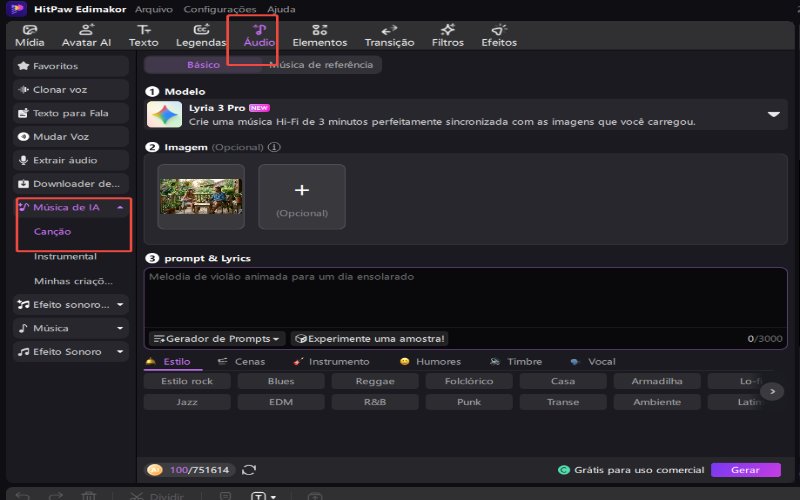Screen dimensions: 800x500
Task: Open Texto para Fala tool
Action: (x=70, y=113)
